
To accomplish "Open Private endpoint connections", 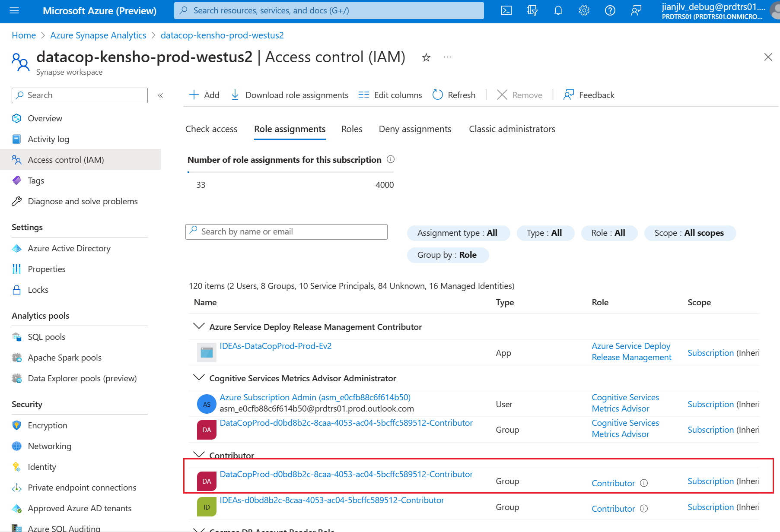I will click(x=82, y=488).
